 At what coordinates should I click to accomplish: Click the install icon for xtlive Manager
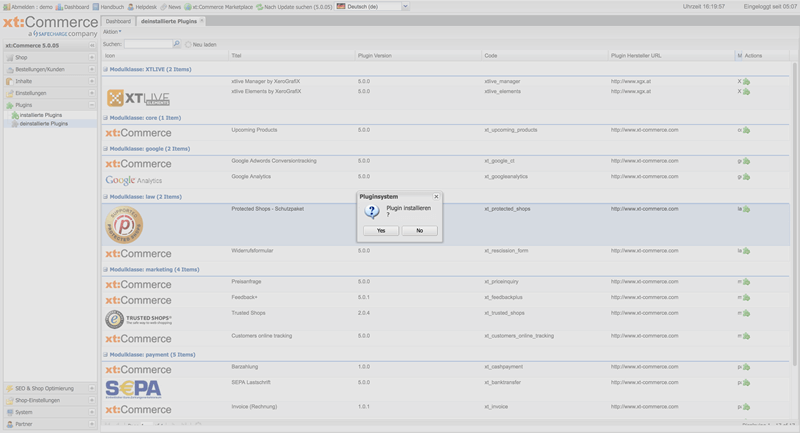point(746,81)
